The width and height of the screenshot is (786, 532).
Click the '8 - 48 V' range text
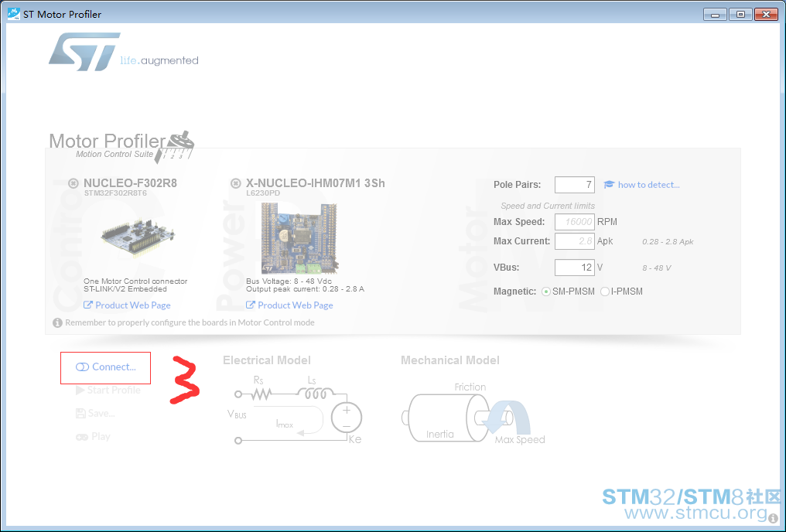coord(657,268)
